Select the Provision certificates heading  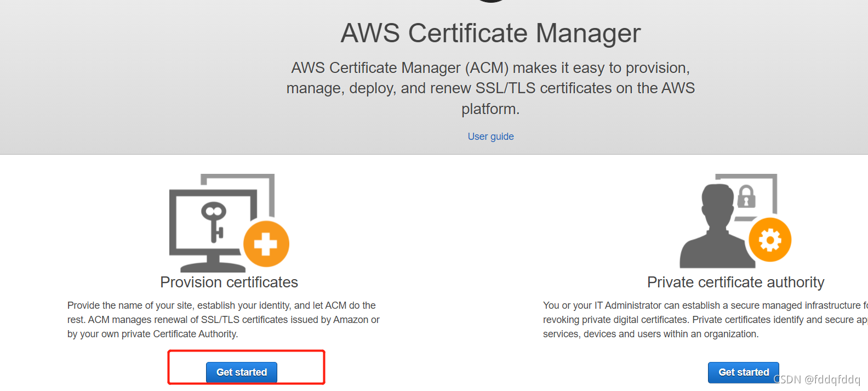tap(229, 282)
